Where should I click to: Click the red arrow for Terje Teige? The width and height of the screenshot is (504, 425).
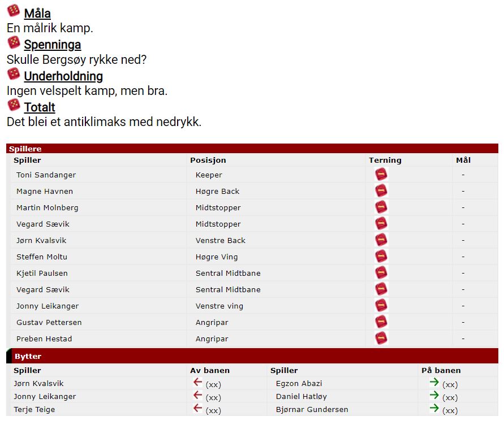197,409
